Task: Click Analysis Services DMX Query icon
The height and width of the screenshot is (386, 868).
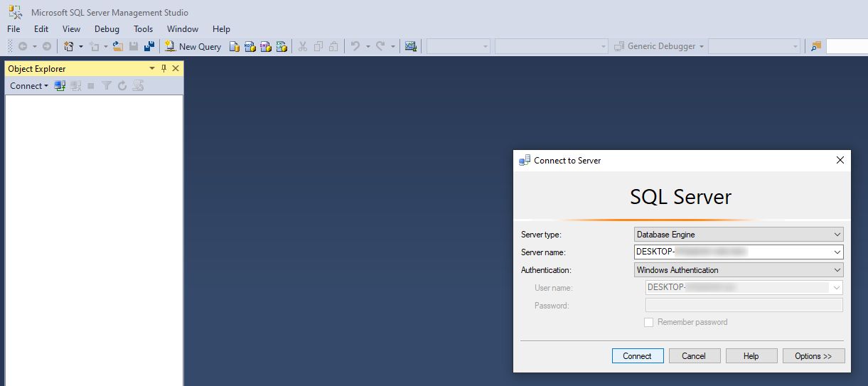Action: (266, 46)
